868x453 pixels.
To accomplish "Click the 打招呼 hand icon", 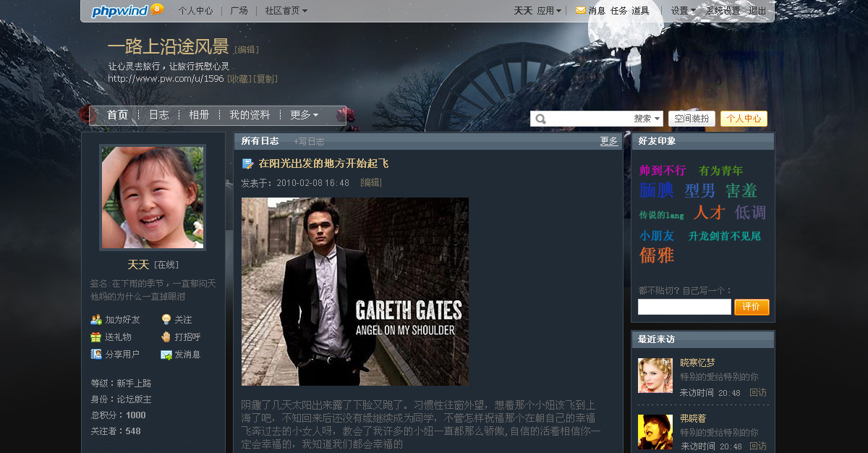I will tap(166, 336).
